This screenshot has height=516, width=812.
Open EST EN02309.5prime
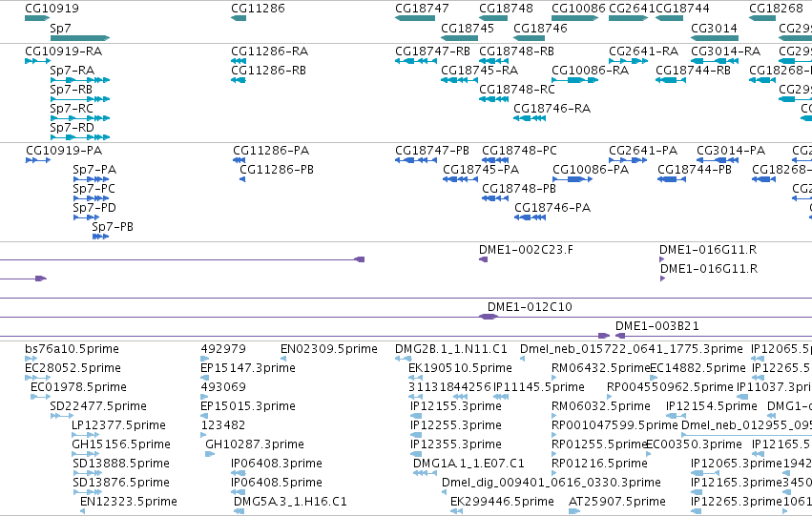[x=329, y=349]
